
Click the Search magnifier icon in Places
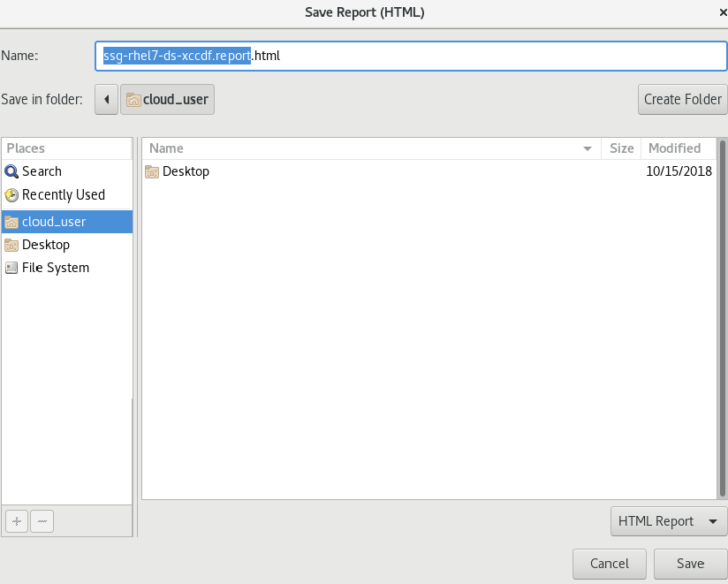point(11,171)
